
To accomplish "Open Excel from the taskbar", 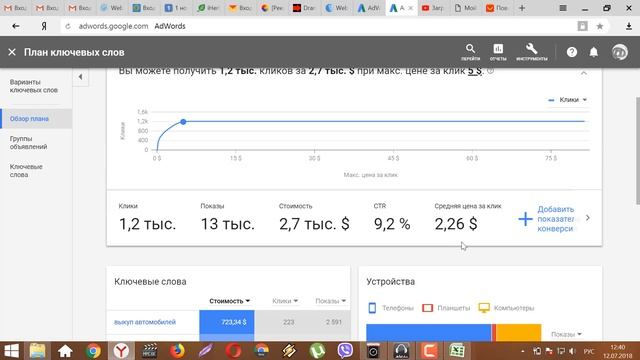I will point(457,351).
